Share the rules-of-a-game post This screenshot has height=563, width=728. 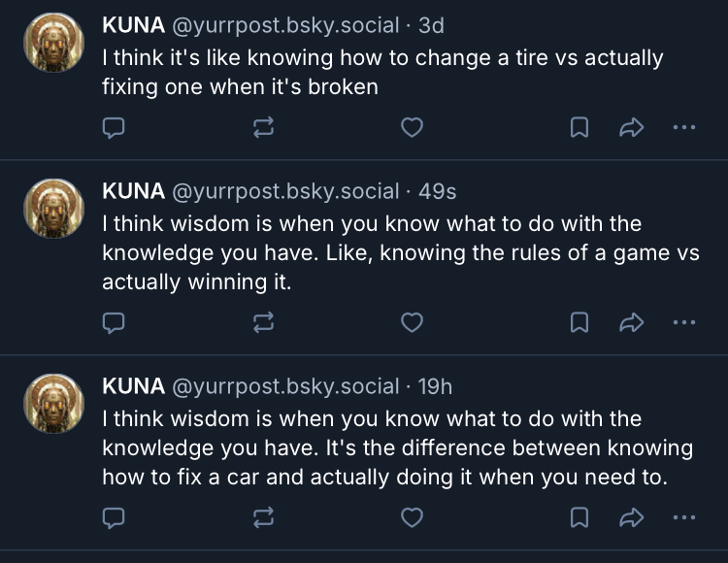pyautogui.click(x=632, y=322)
